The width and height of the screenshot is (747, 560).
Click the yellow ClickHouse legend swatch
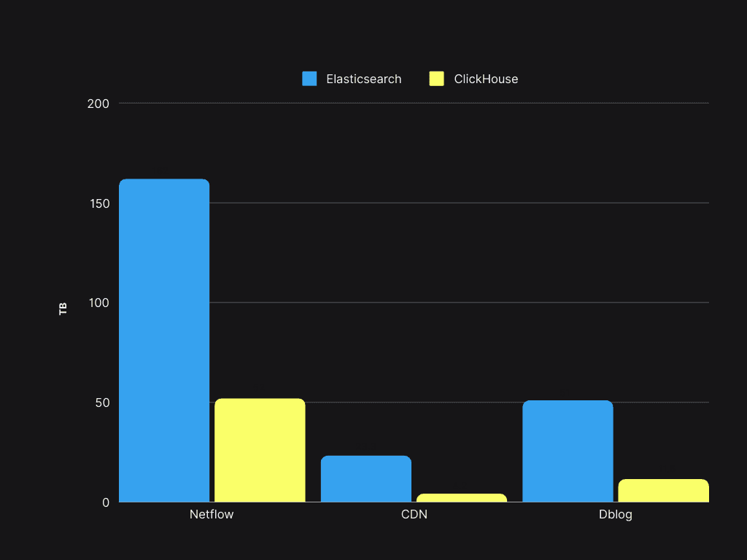[x=436, y=79]
